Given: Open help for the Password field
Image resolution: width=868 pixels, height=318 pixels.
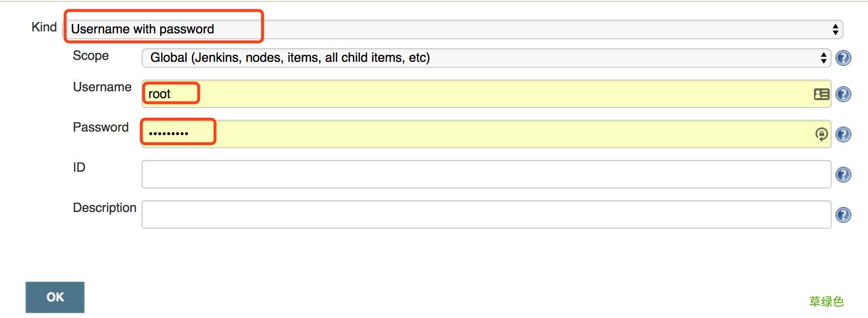Looking at the screenshot, I should pyautogui.click(x=843, y=134).
